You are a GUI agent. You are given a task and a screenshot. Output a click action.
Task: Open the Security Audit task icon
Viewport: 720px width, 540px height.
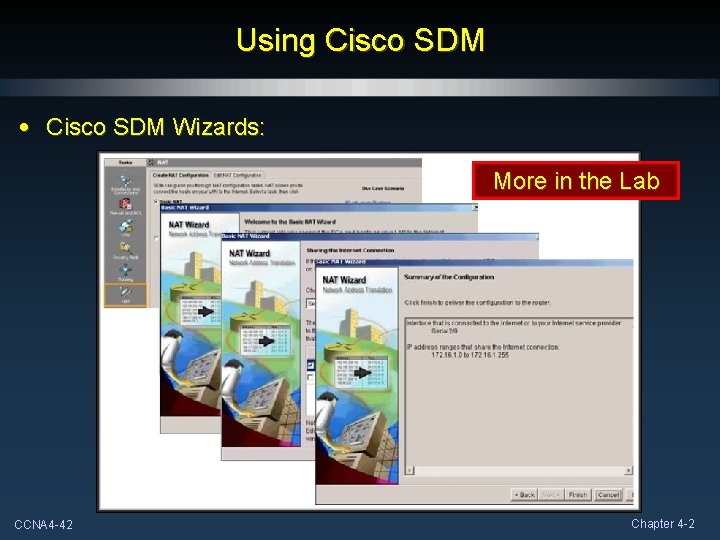(125, 251)
